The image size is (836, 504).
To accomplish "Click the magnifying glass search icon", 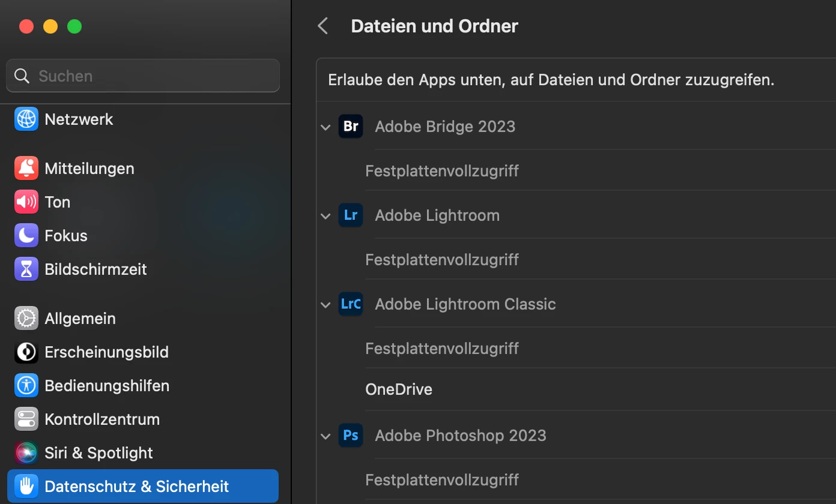I will [22, 76].
